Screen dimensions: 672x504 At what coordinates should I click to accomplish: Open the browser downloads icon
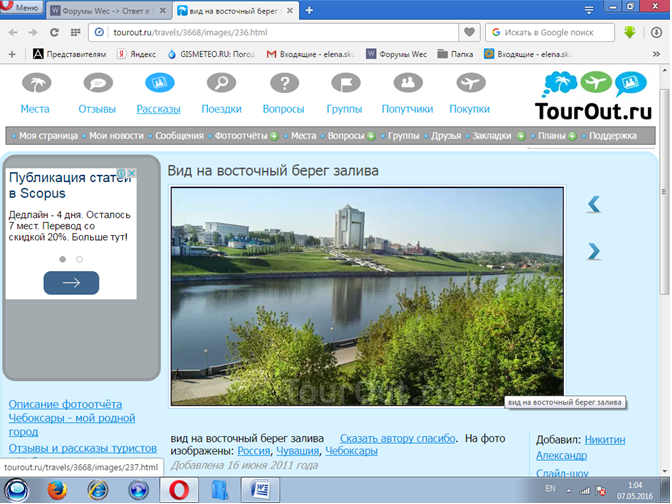[656, 32]
